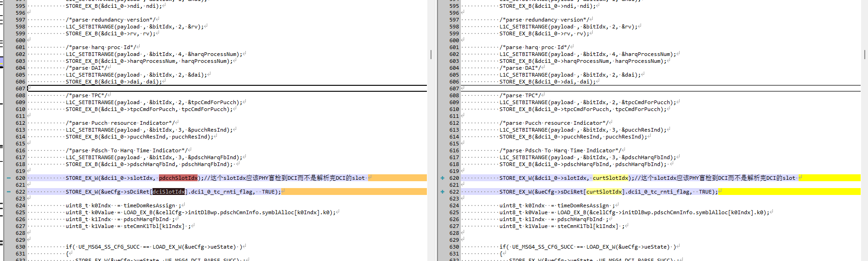Click the plus diff marker at right line 620

[442, 178]
